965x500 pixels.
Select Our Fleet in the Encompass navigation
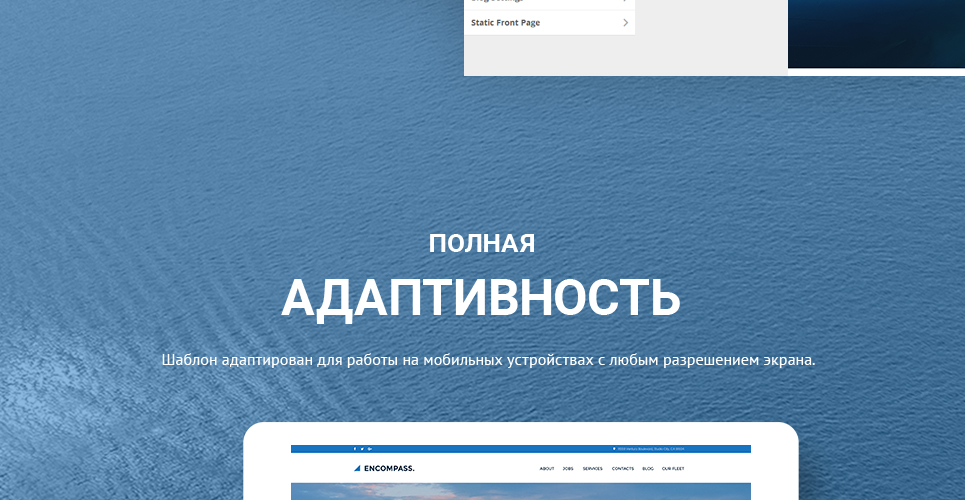point(673,469)
